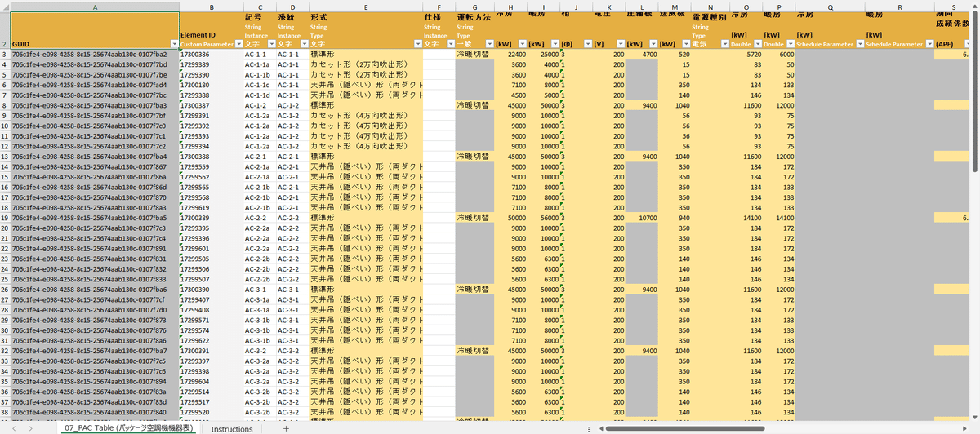
Task: Click the 5720 value cell
Action: coord(746,54)
